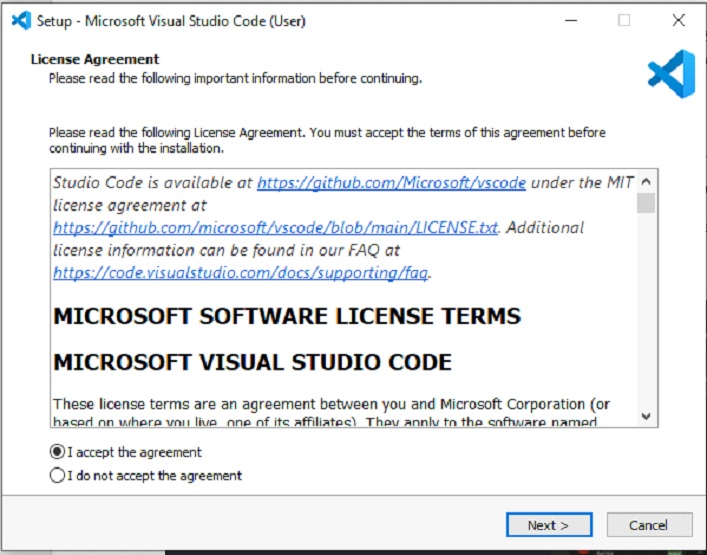The image size is (707, 555).
Task: Click the Next > button
Action: 549,525
